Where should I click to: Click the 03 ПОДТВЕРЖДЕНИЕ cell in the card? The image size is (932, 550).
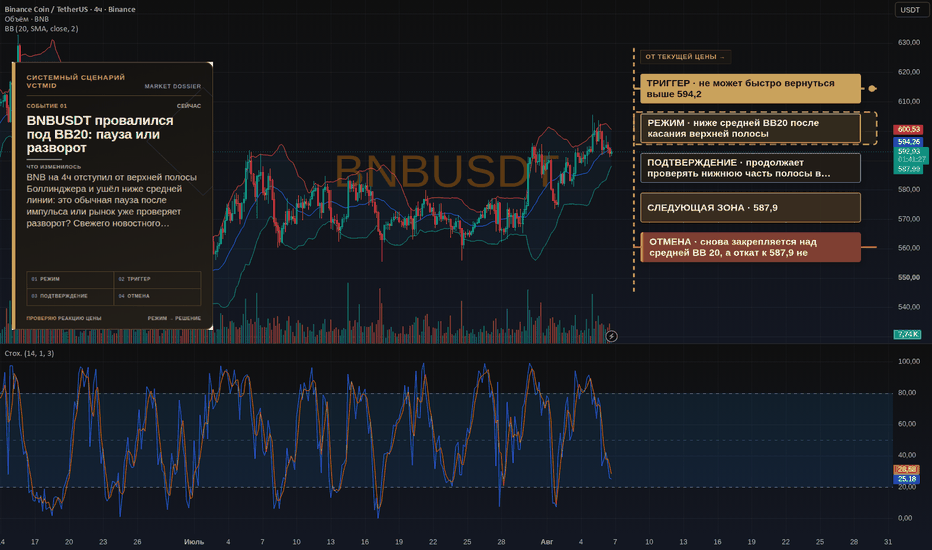click(70, 296)
